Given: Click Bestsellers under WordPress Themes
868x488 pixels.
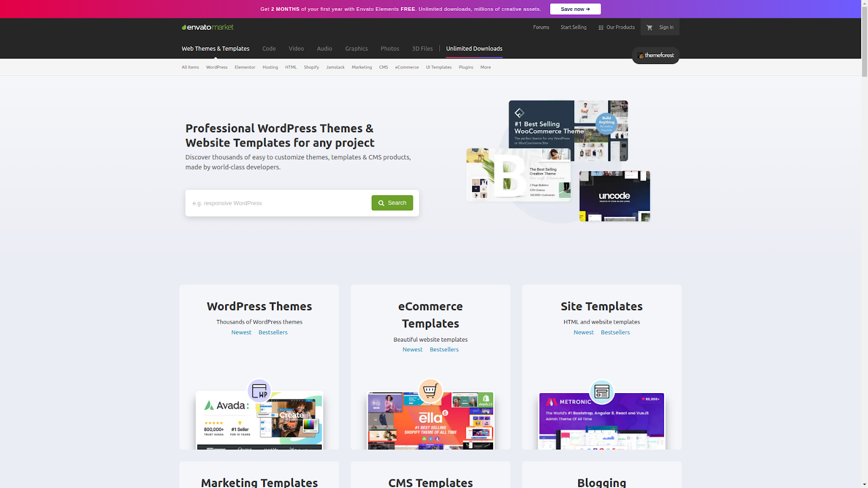Looking at the screenshot, I should tap(273, 332).
